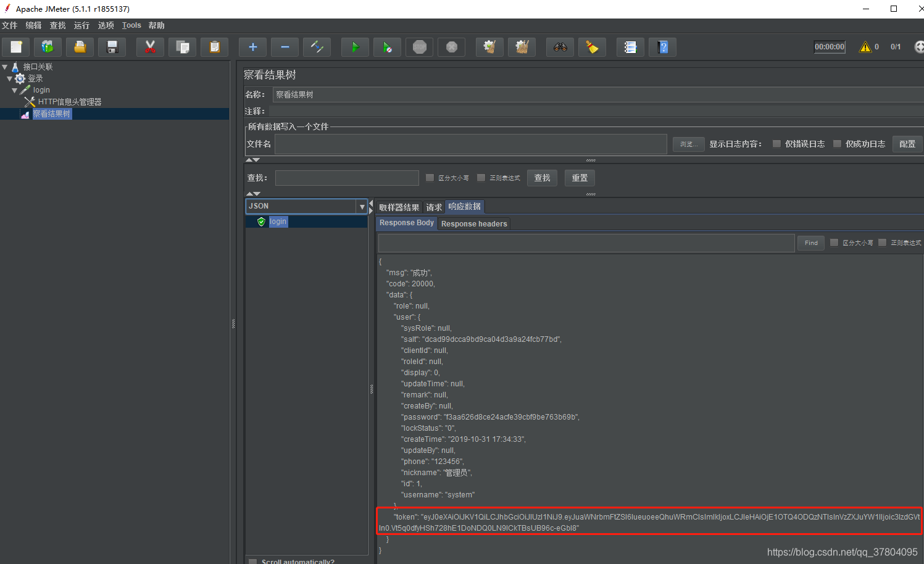
Task: Click the 名称 name input field
Action: 597,94
